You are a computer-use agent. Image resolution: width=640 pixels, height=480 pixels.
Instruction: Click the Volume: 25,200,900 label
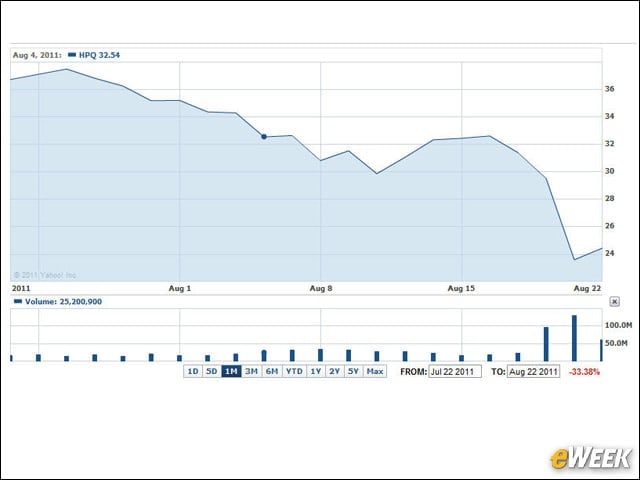tap(63, 302)
